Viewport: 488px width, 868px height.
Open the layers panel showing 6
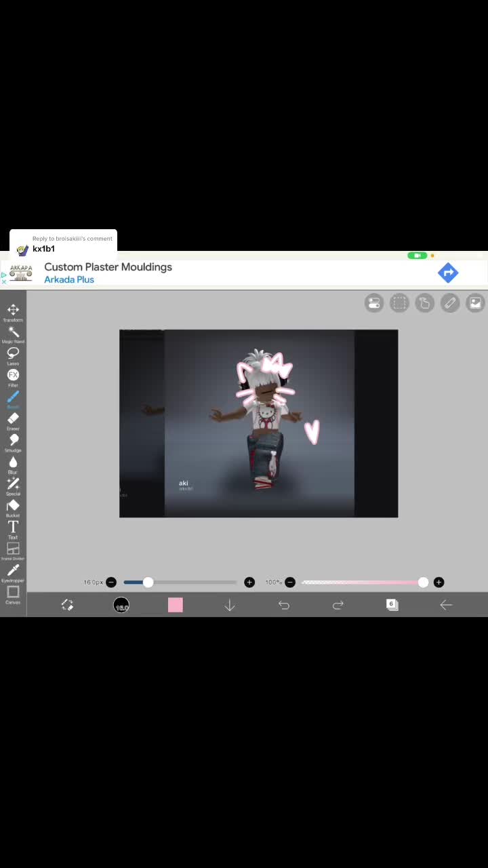pos(392,605)
